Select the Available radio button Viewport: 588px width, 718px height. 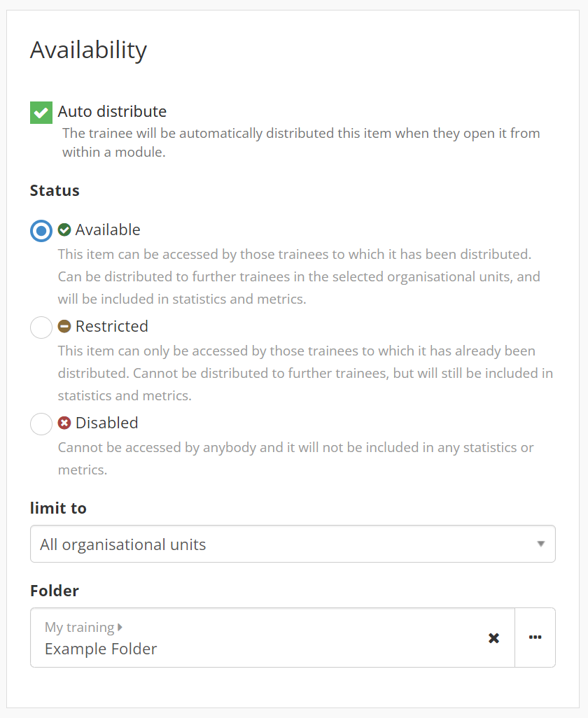pyautogui.click(x=41, y=230)
